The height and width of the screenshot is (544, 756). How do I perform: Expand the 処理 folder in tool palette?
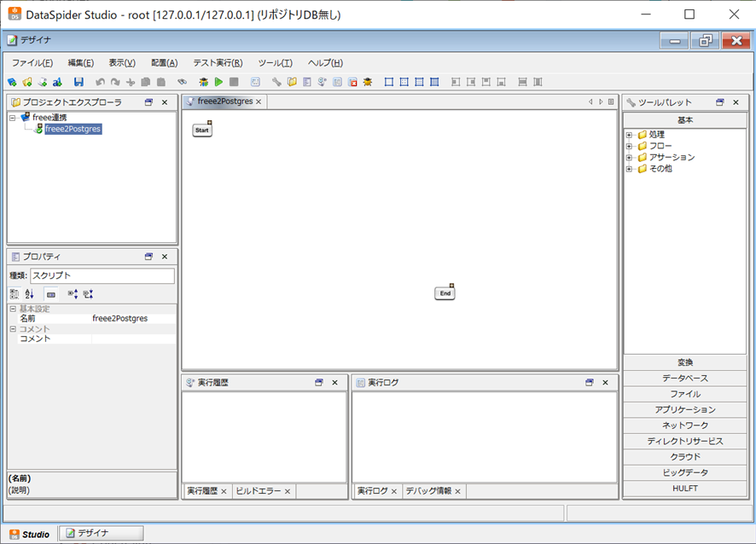click(x=629, y=135)
